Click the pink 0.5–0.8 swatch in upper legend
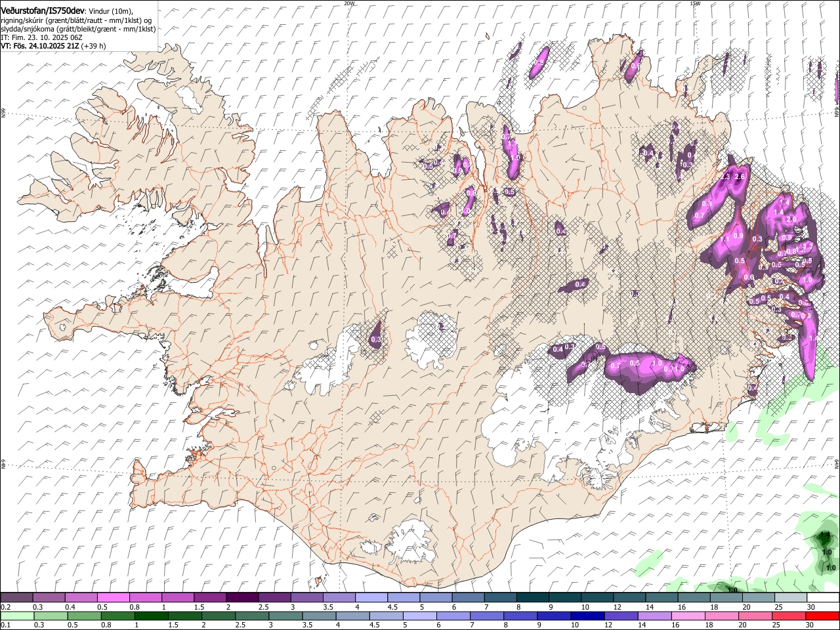 [x=114, y=597]
